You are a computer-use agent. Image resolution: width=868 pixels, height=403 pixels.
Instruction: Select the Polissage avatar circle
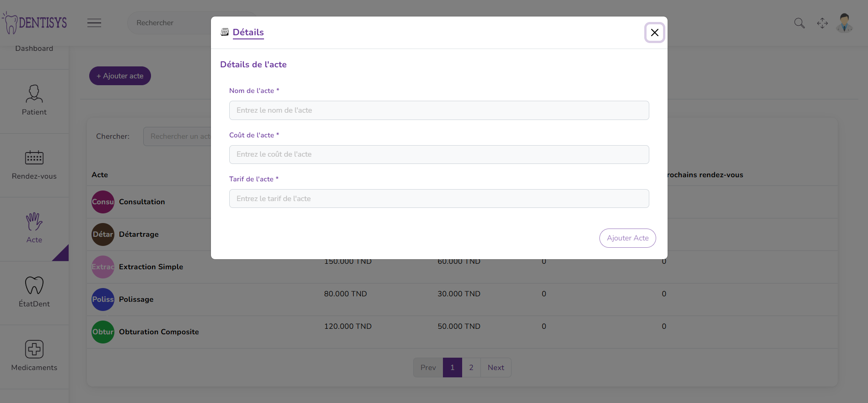coord(103,300)
